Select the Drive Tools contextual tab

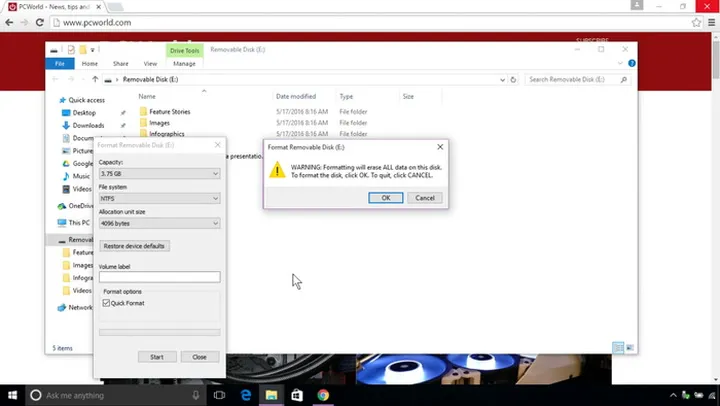pyautogui.click(x=185, y=51)
